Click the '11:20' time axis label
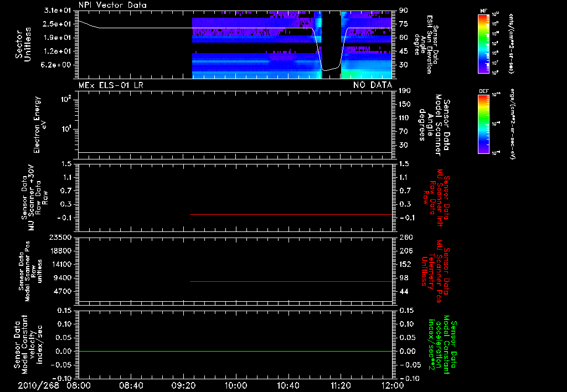This screenshot has height=392, width=567. coord(341,385)
